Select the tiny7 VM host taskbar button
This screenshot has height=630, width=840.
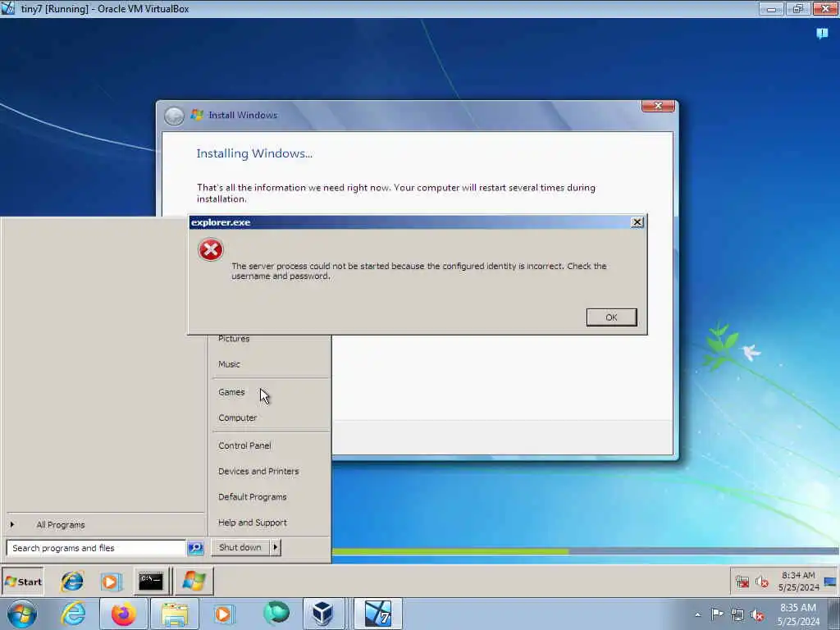[378, 614]
